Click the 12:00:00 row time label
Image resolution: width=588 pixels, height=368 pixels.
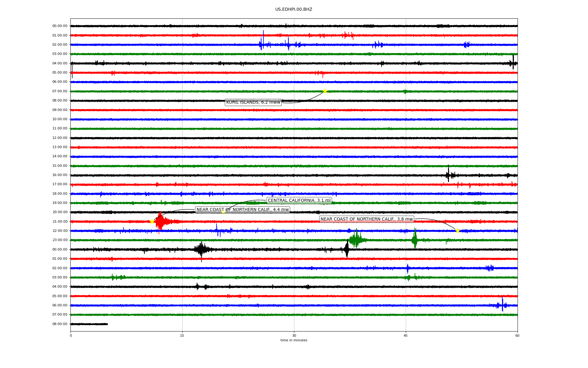pyautogui.click(x=60, y=138)
